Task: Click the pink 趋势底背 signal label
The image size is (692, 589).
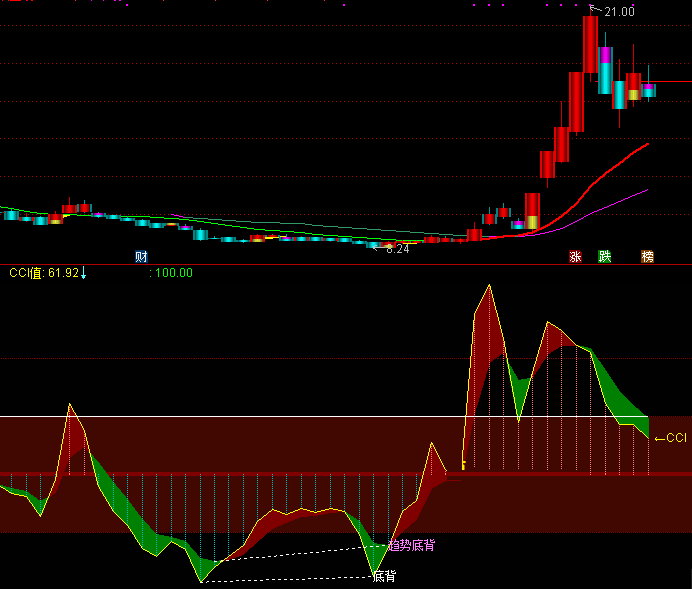Action: pyautogui.click(x=412, y=545)
